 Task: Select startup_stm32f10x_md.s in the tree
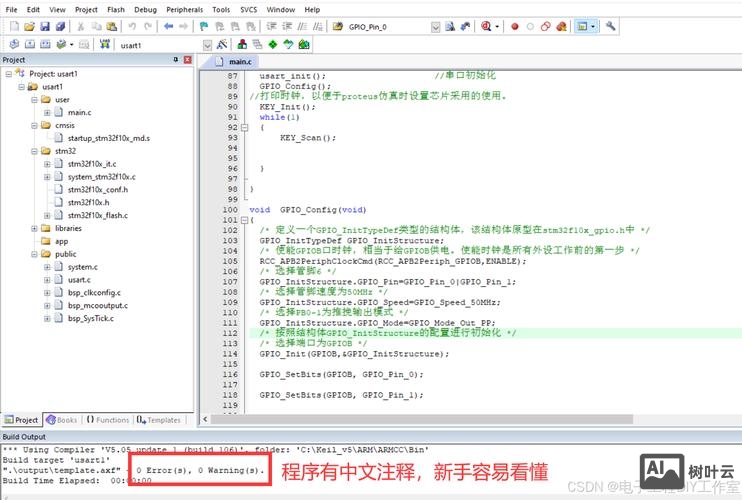tap(109, 138)
